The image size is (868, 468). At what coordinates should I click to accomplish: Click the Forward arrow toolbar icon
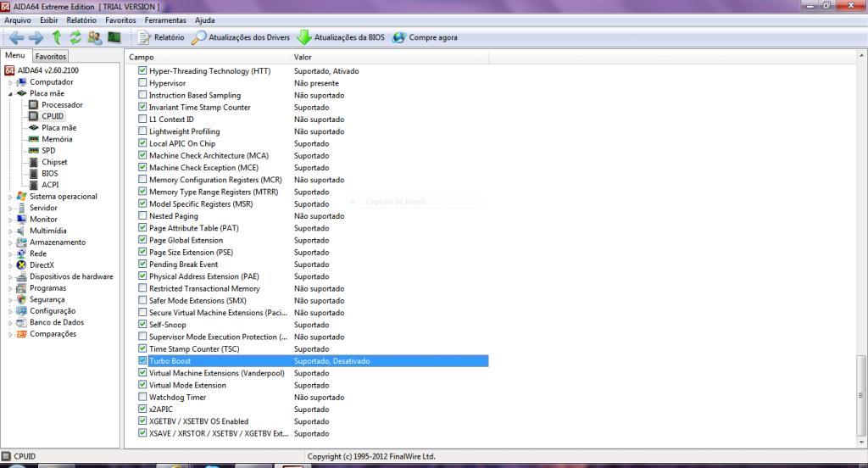tap(36, 37)
